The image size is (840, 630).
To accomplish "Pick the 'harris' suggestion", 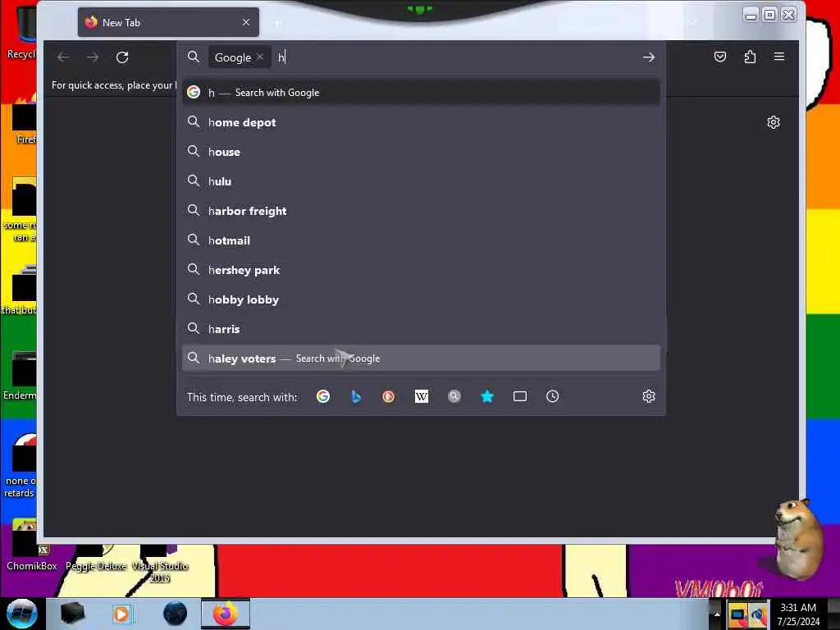I will [x=421, y=328].
